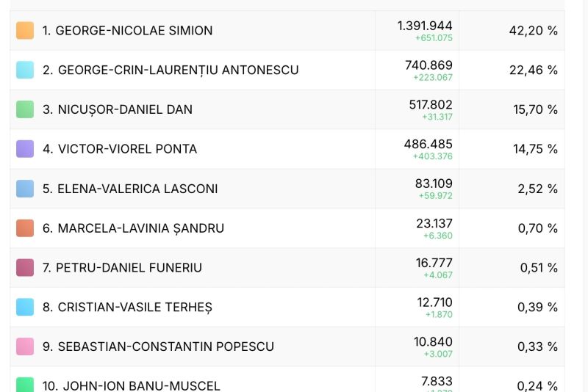Image resolution: width=588 pixels, height=392 pixels.
Task: Select the 15,70 % percentage for Dan
Action: [x=535, y=109]
